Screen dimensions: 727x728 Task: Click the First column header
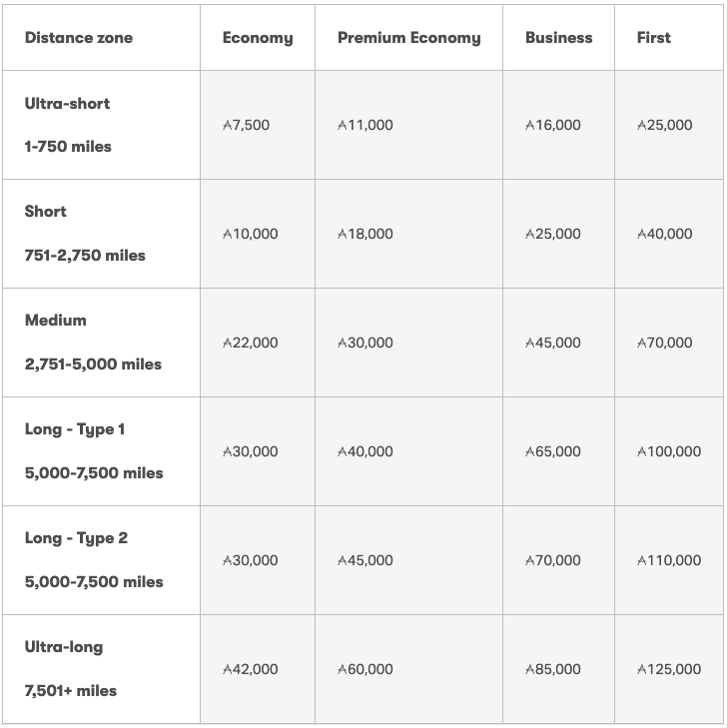coord(653,38)
